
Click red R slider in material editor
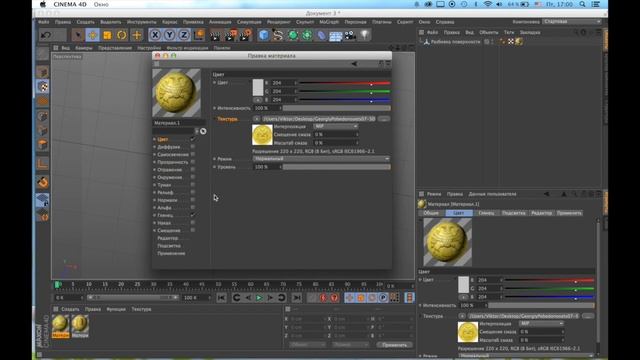(345, 83)
